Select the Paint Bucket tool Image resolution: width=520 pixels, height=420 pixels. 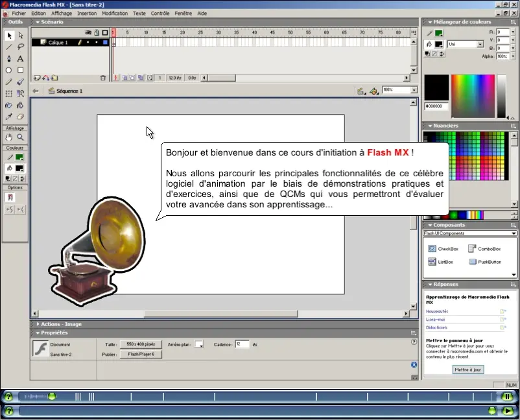point(21,105)
